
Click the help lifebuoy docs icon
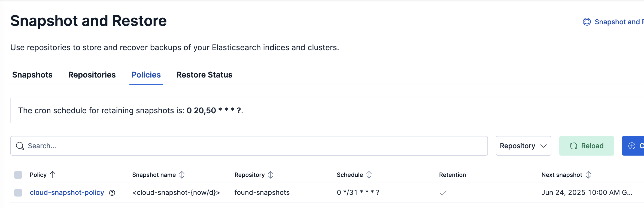point(587,22)
